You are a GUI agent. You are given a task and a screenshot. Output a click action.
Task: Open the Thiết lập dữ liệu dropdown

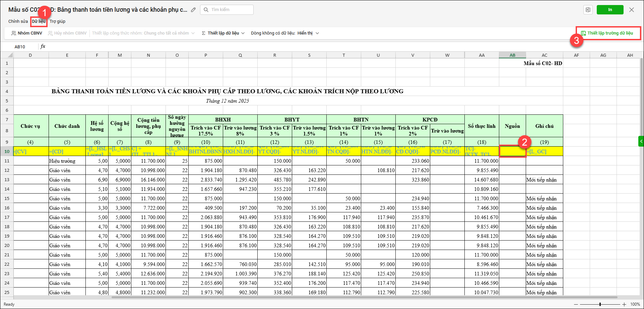coord(223,33)
